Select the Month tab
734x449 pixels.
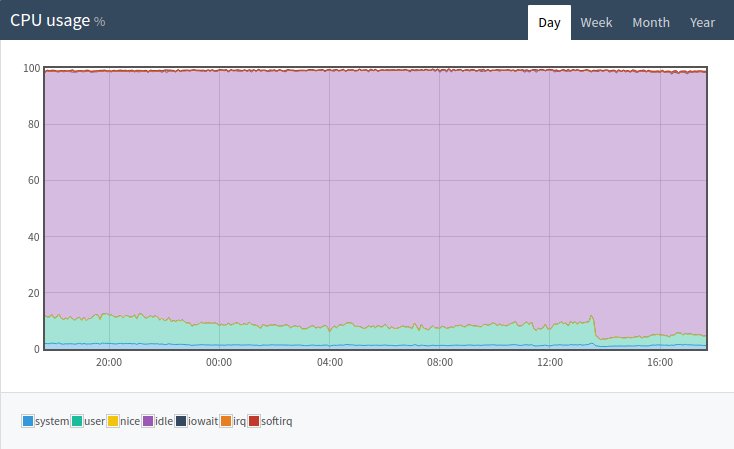[651, 22]
